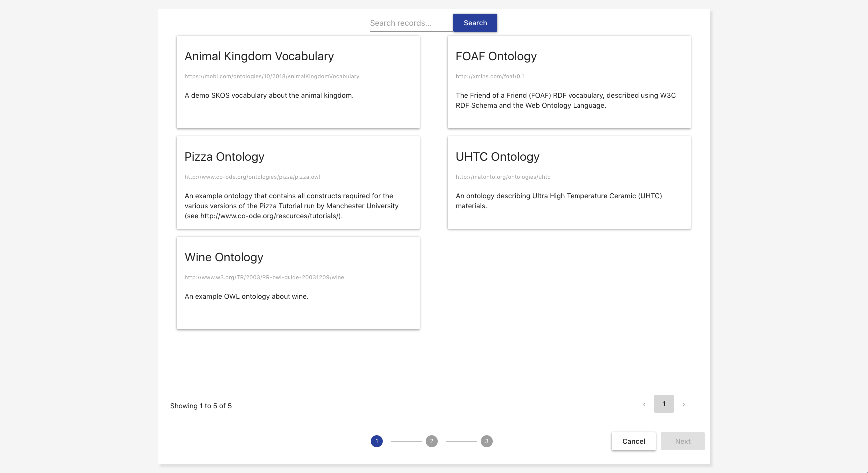Jump to wizard step 1 circle
This screenshot has height=473, width=868.
377,441
